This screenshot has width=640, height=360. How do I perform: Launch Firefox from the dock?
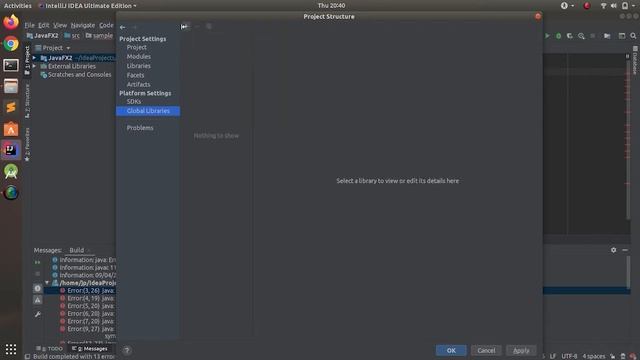tap(11, 22)
